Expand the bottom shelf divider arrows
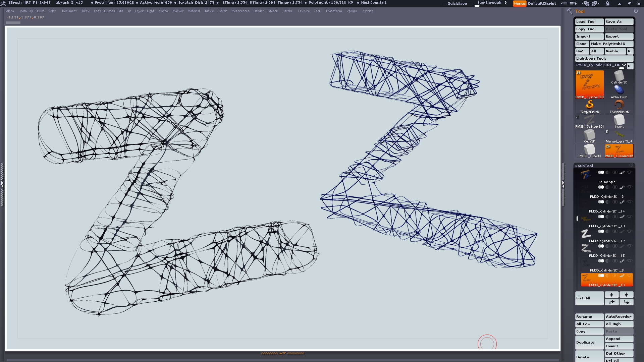Screen dimensions: 644x362 [282, 353]
